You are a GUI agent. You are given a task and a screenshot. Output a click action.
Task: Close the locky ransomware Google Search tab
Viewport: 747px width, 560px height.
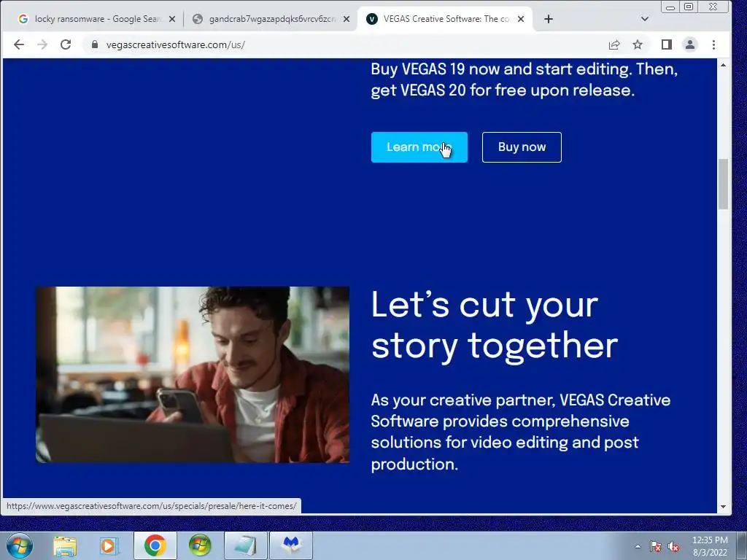[x=172, y=19]
